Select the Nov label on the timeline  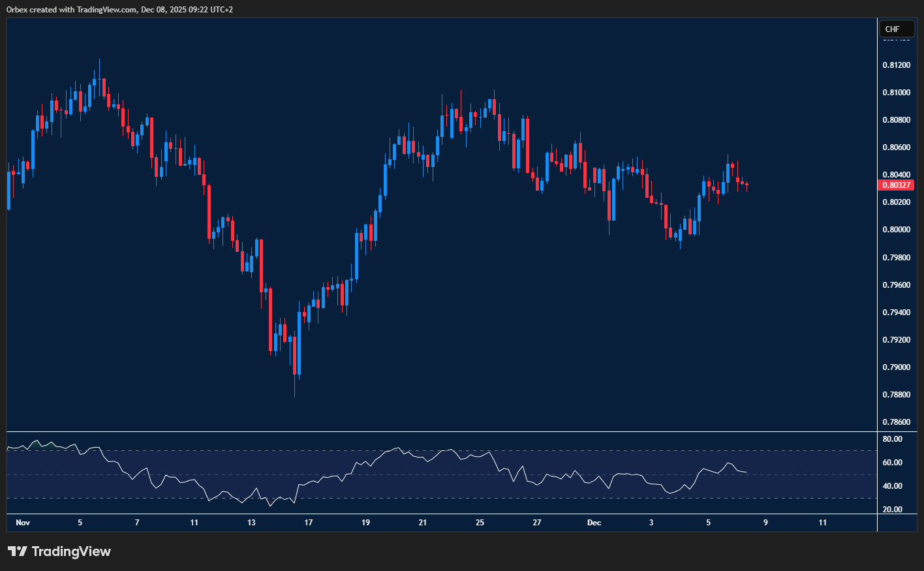coord(22,523)
